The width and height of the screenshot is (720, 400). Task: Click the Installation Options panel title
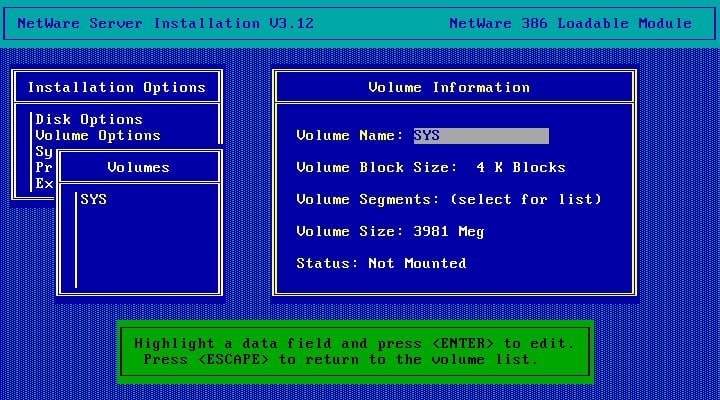click(117, 87)
